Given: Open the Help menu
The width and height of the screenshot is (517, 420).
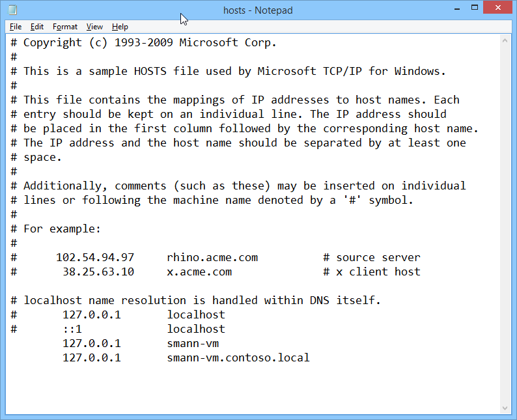Looking at the screenshot, I should pos(120,27).
